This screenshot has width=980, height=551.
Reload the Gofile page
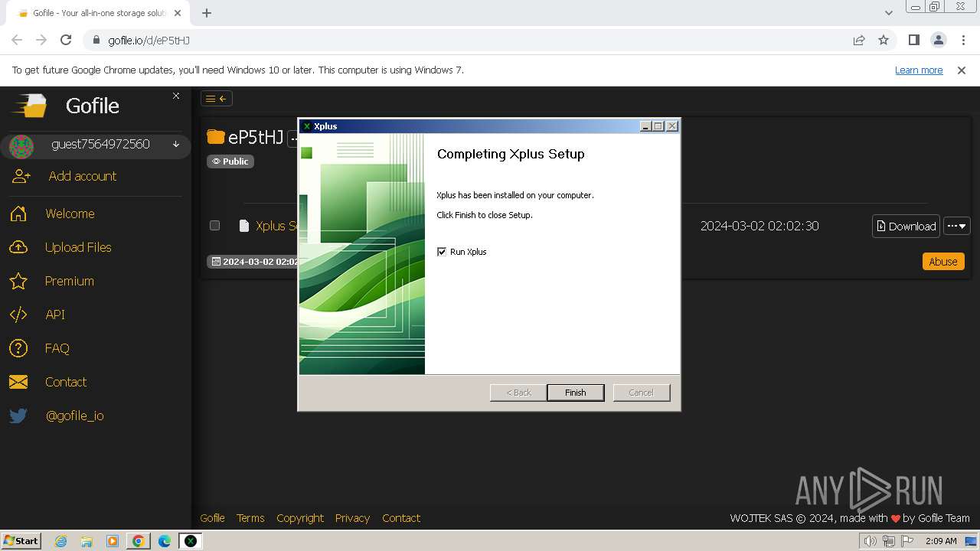[66, 40]
